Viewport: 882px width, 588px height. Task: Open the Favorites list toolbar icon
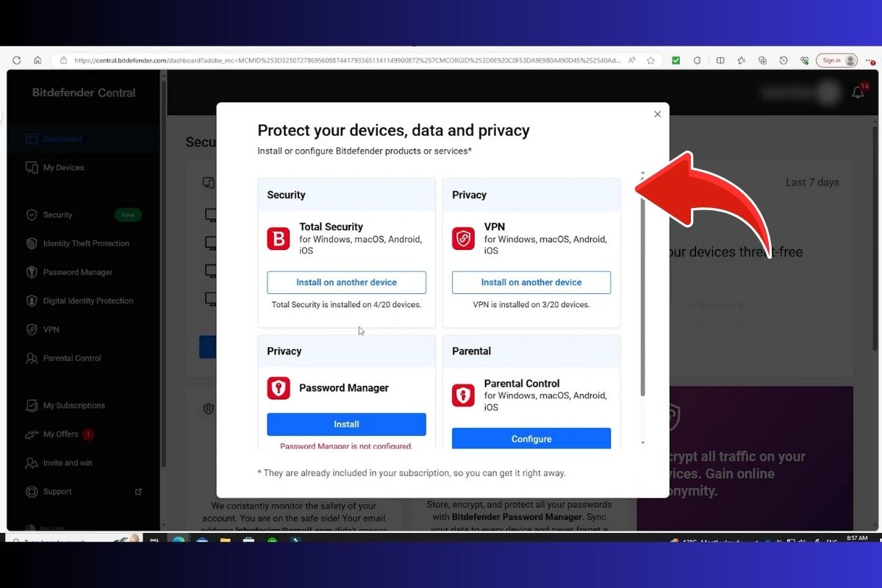pyautogui.click(x=741, y=60)
